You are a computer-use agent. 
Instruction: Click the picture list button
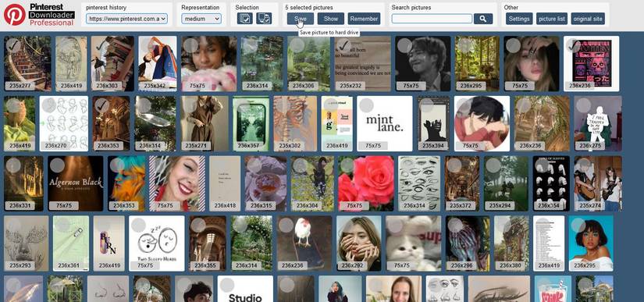[552, 19]
